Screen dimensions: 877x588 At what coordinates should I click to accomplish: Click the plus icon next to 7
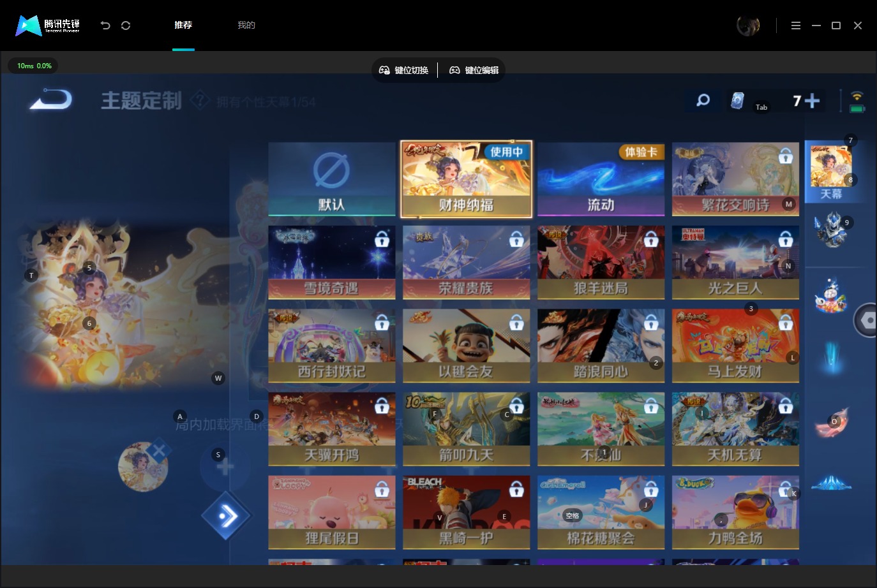812,101
